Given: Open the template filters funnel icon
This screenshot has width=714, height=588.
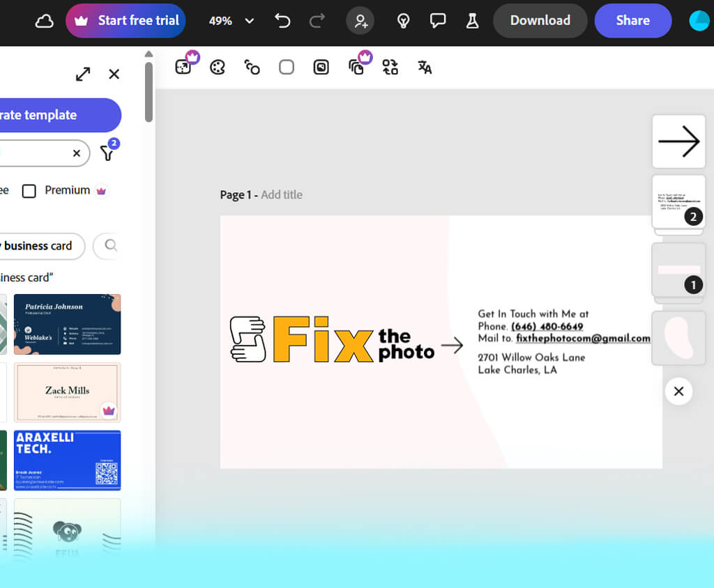Looking at the screenshot, I should tap(108, 151).
